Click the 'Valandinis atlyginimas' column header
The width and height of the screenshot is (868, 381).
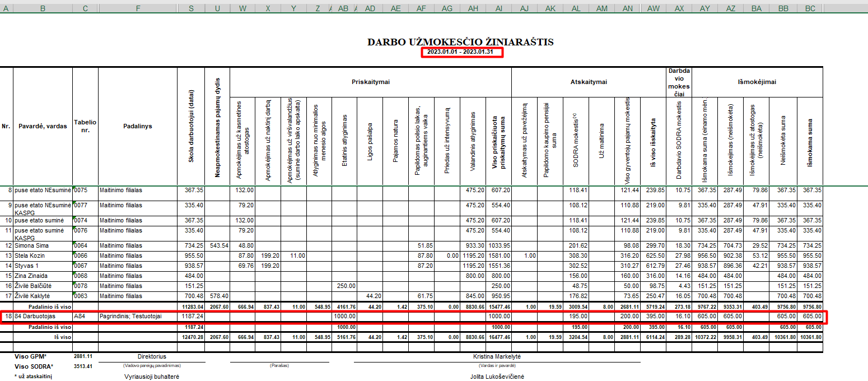[x=473, y=141]
